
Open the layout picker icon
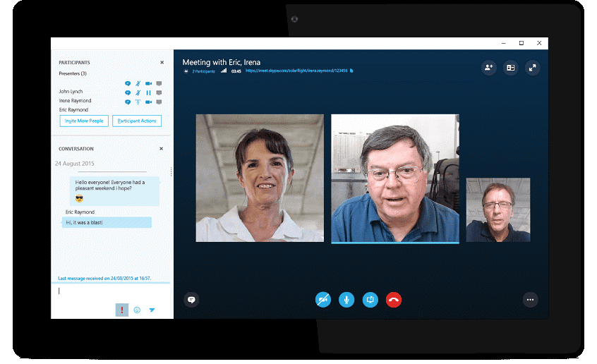(x=511, y=68)
